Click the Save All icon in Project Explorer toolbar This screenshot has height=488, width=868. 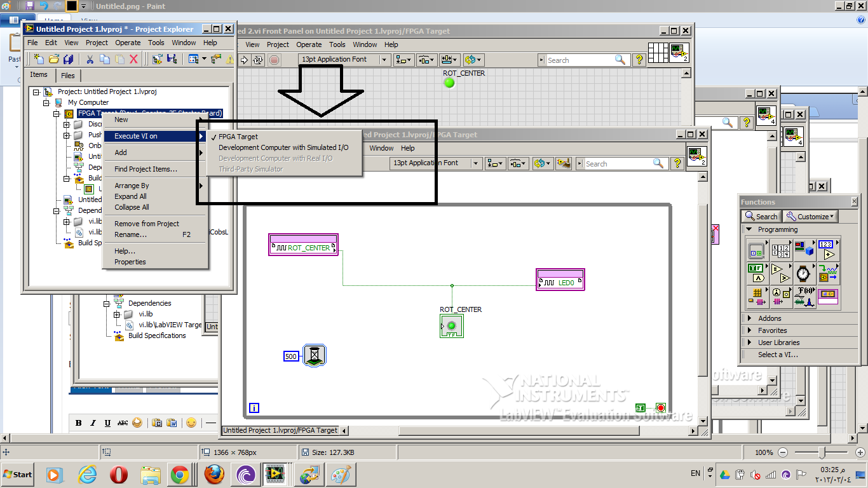click(69, 59)
